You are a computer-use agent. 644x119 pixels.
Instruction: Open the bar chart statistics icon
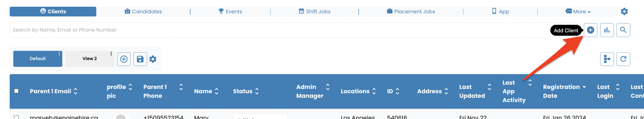pos(607,30)
